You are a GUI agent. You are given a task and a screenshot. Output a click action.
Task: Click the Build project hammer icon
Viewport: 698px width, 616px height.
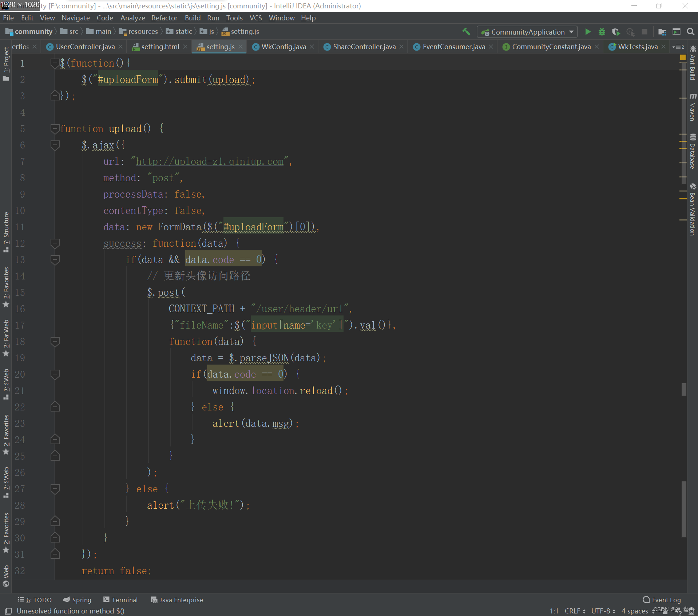coord(466,32)
